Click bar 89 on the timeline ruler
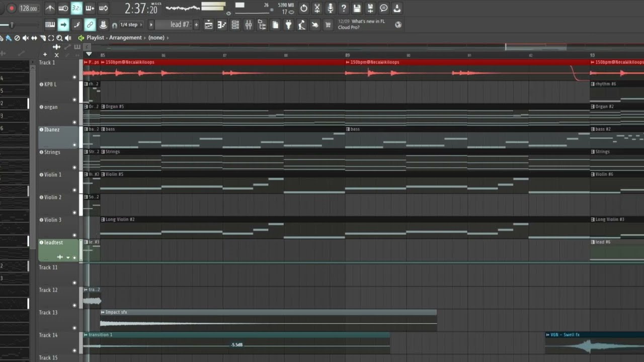This screenshot has height=362, width=644. click(348, 55)
